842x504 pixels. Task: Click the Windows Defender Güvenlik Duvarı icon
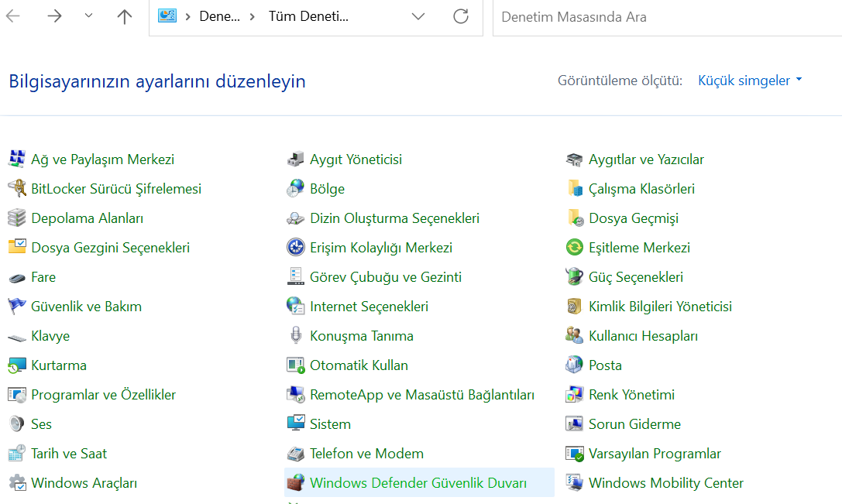tap(296, 483)
